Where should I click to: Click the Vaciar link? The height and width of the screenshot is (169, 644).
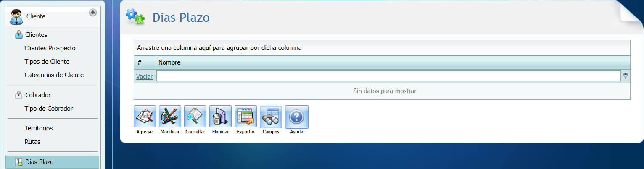pos(144,76)
